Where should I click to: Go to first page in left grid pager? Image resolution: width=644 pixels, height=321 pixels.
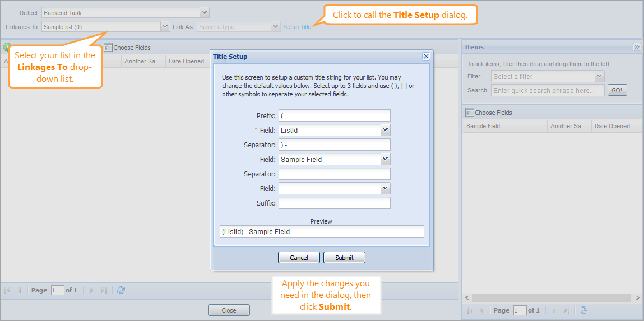[x=7, y=290]
